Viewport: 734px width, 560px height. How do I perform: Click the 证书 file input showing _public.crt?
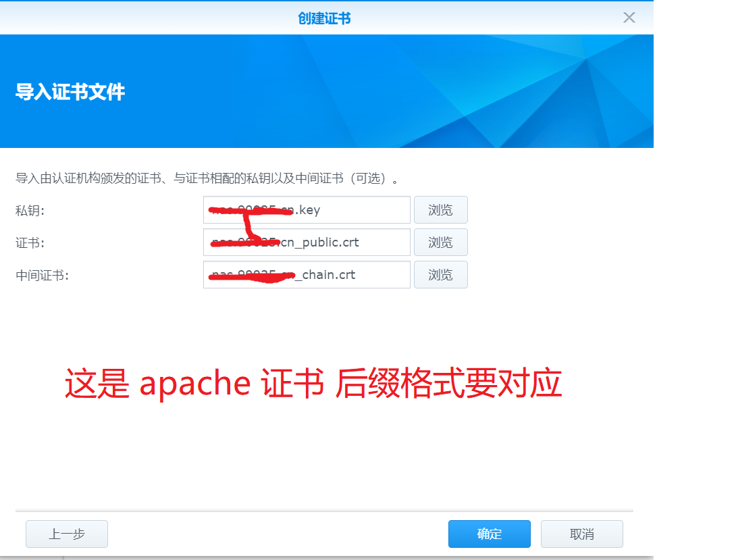tap(307, 242)
